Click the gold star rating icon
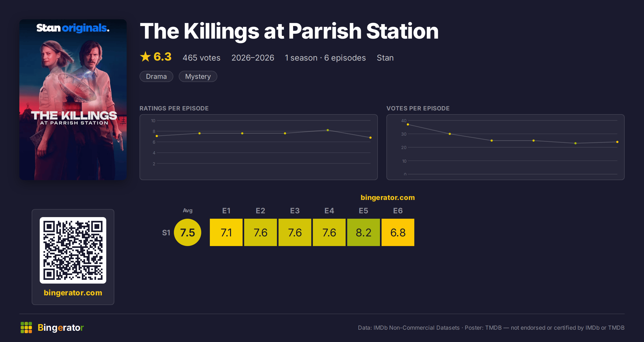Image resolution: width=644 pixels, height=342 pixels. (145, 57)
